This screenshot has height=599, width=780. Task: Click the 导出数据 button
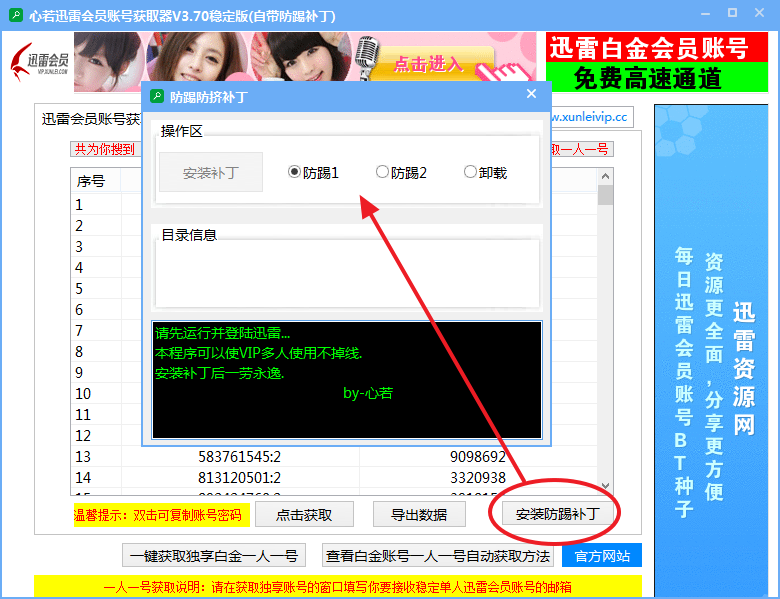click(419, 514)
